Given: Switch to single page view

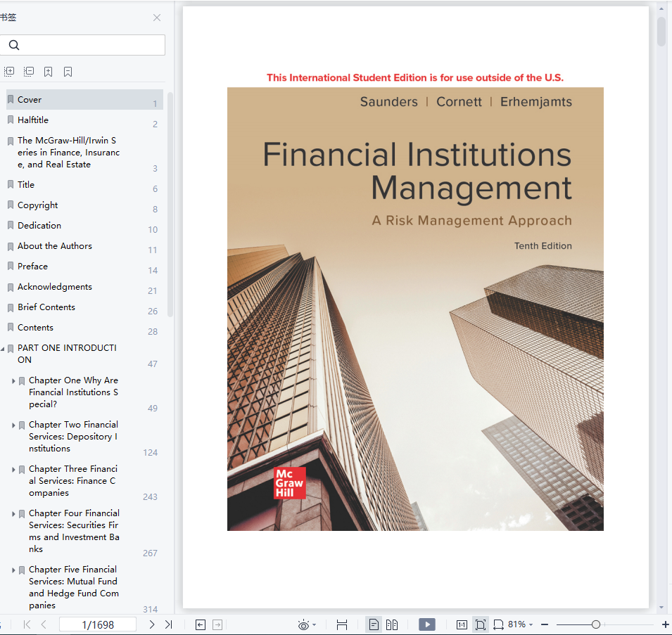Looking at the screenshot, I should [x=374, y=624].
